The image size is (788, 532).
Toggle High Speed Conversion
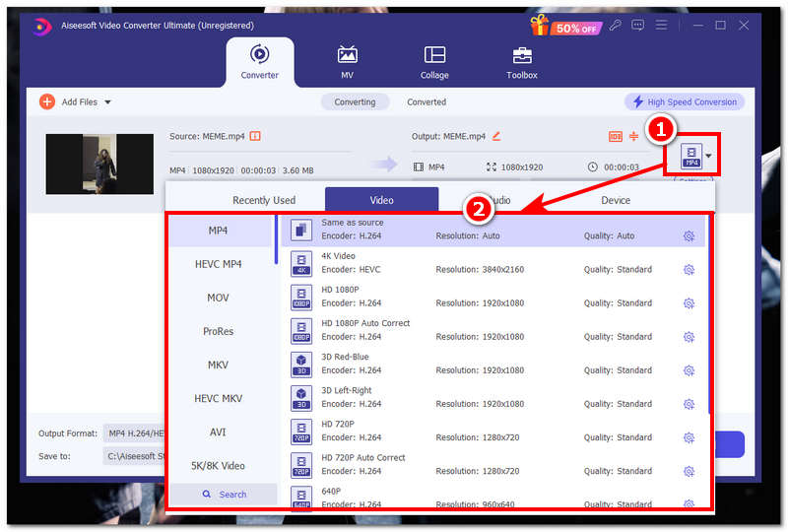[684, 101]
